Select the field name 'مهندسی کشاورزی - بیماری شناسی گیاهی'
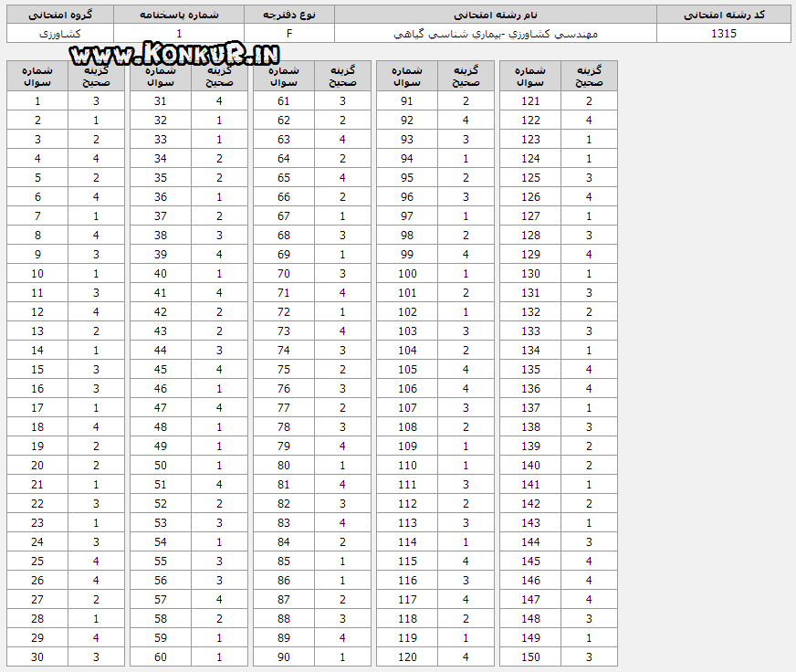The height and width of the screenshot is (672, 796). coord(495,34)
